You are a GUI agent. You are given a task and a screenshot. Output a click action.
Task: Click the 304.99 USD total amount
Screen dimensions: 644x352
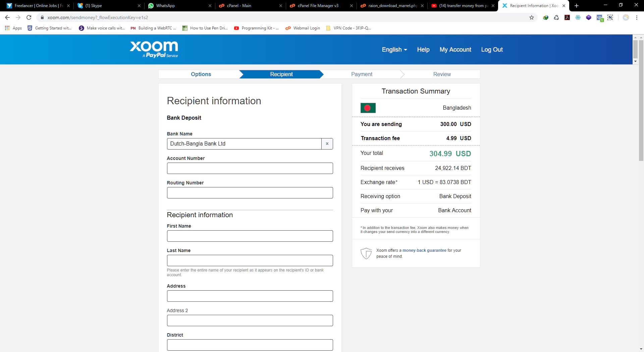pyautogui.click(x=450, y=154)
